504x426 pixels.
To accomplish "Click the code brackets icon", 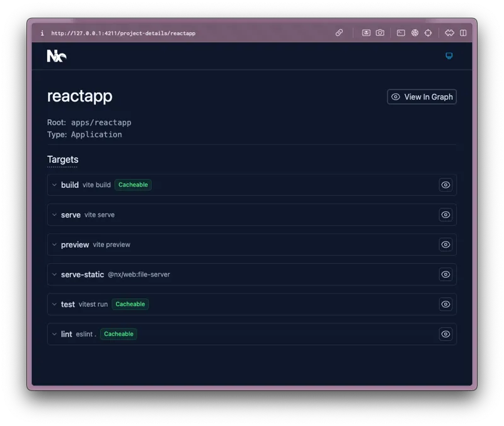I will (x=449, y=33).
